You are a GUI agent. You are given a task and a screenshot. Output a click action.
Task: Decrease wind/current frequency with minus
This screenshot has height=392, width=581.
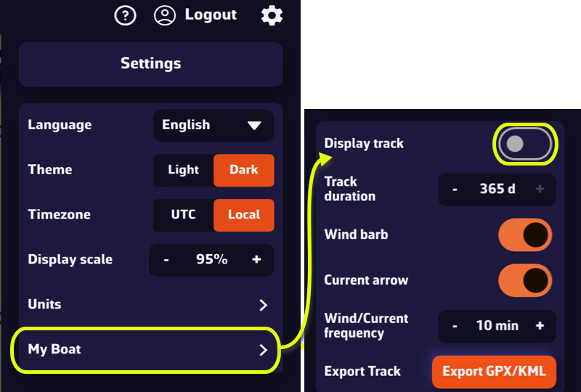click(455, 326)
